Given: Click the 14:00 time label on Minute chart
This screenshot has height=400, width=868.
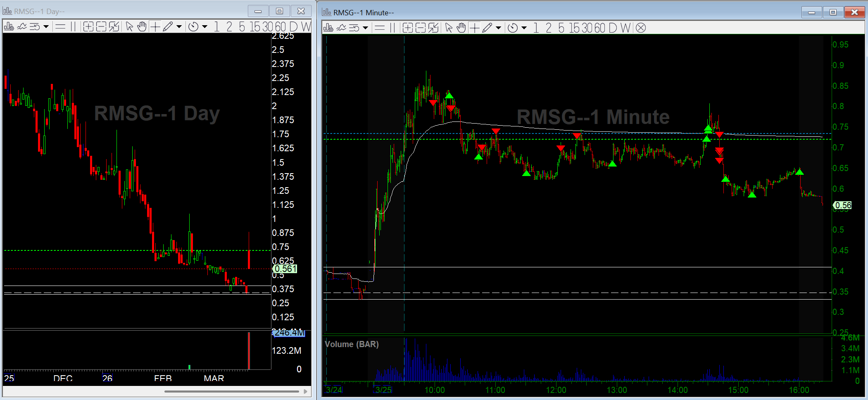Looking at the screenshot, I should (678, 390).
